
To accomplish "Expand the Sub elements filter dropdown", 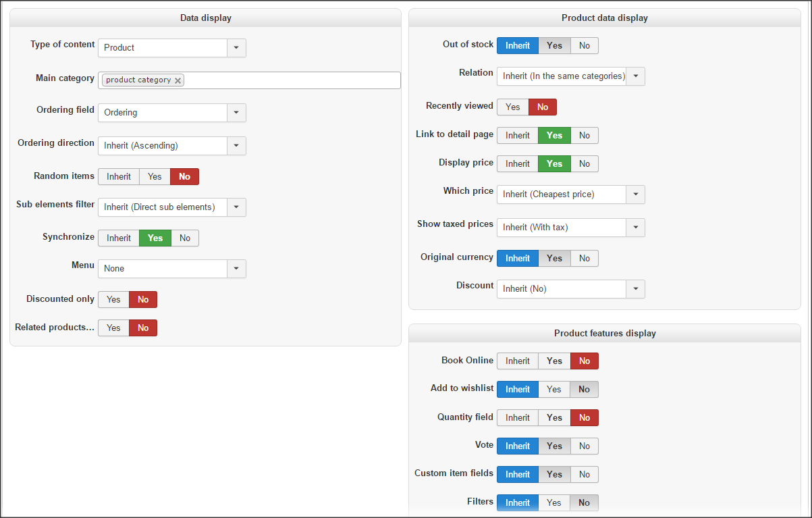I will (236, 207).
